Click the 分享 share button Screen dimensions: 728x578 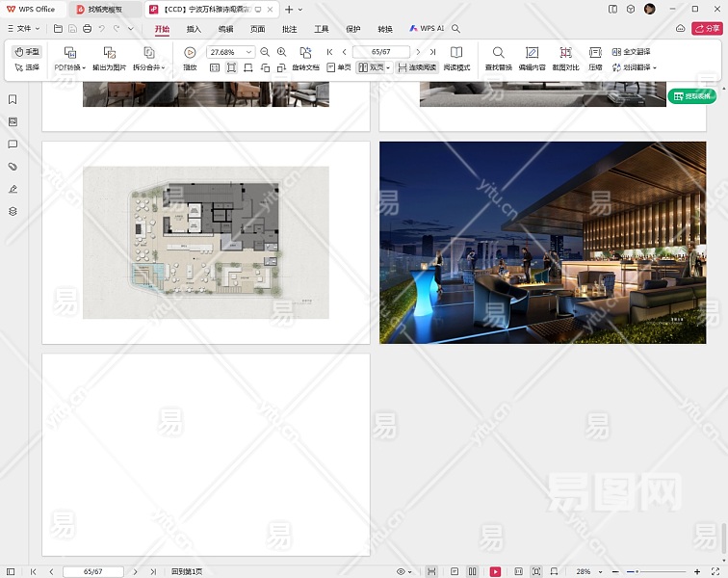708,29
